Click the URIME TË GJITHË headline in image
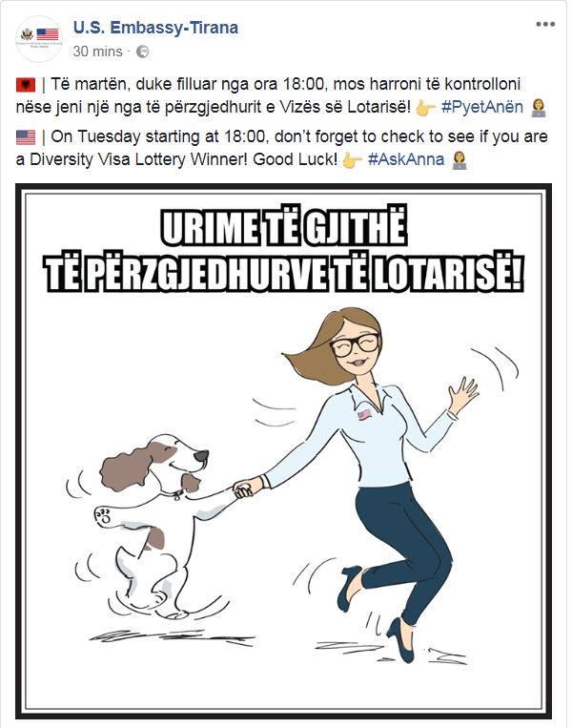This screenshot has height=728, width=572. click(x=284, y=227)
